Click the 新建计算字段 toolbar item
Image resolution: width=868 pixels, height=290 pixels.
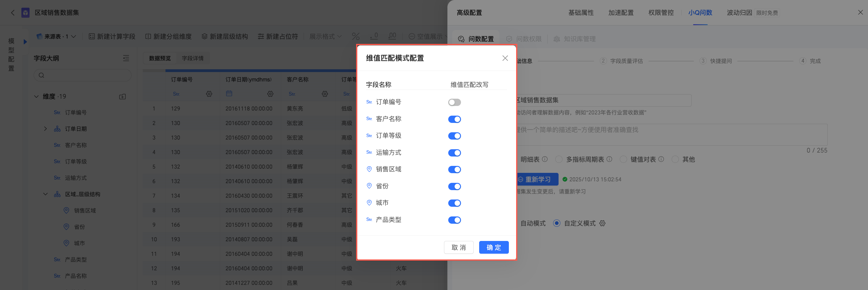[x=112, y=36]
